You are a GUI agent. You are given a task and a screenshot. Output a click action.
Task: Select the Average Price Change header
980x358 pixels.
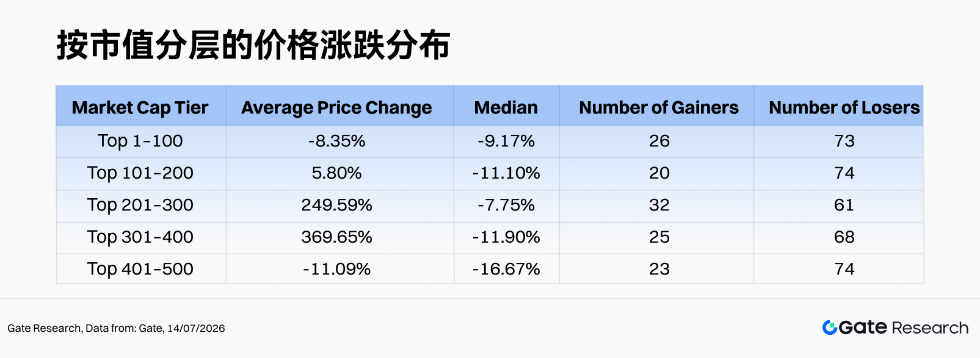[x=336, y=108]
